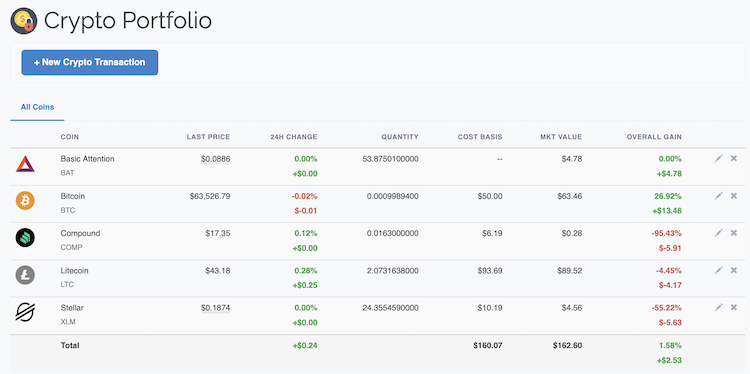This screenshot has width=750, height=374.
Task: Add a new crypto transaction
Action: pyautogui.click(x=89, y=63)
